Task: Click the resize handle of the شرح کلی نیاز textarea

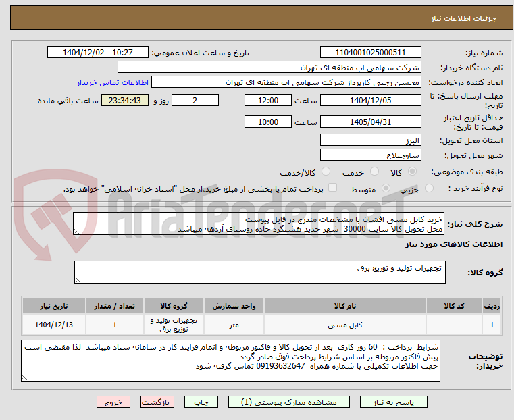Action: (76, 232)
